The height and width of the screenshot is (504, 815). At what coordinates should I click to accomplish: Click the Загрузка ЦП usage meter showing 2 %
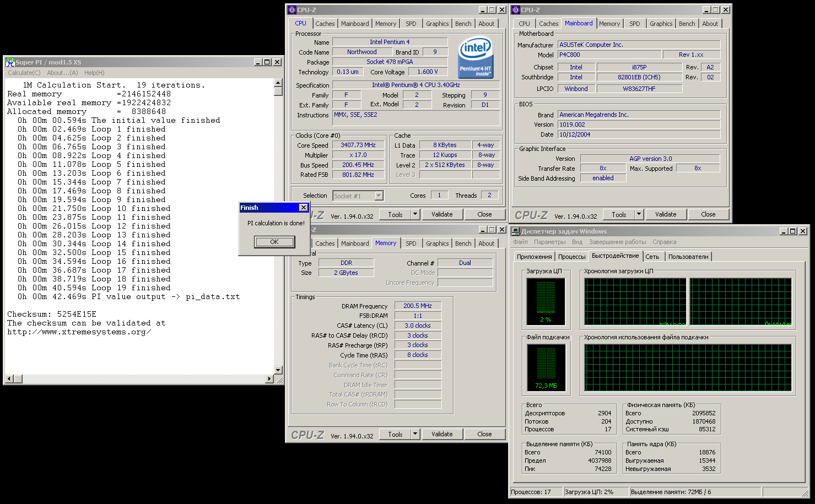[546, 301]
